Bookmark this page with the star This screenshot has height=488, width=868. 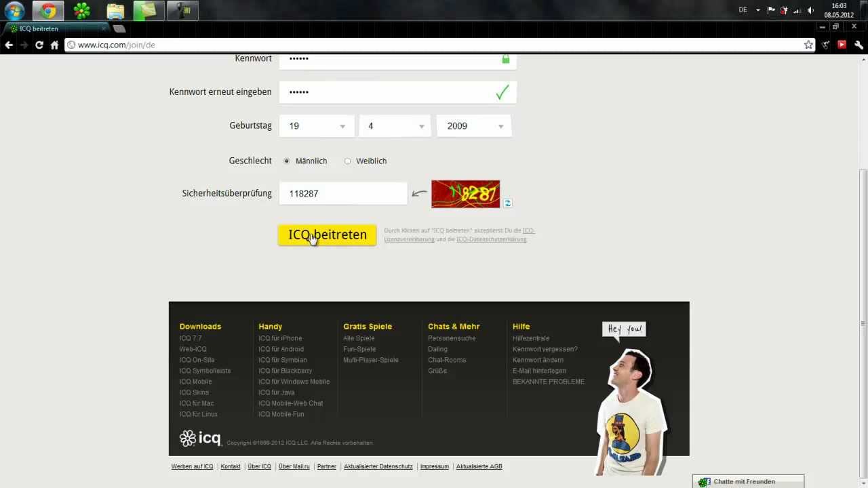click(808, 45)
